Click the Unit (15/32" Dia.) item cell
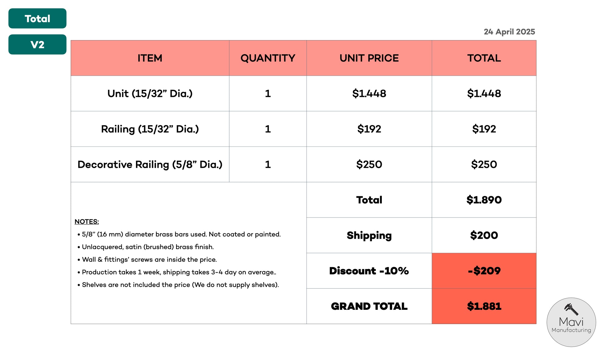 pyautogui.click(x=150, y=93)
